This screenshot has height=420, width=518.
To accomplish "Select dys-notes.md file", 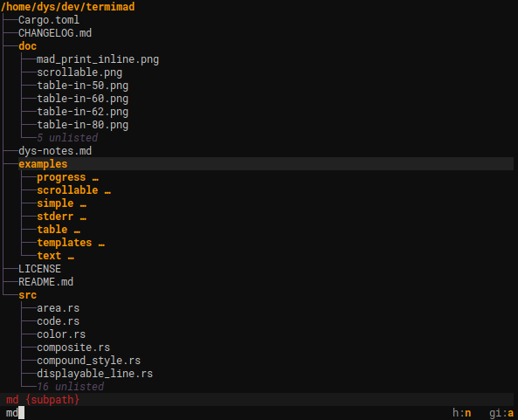I will (55, 151).
